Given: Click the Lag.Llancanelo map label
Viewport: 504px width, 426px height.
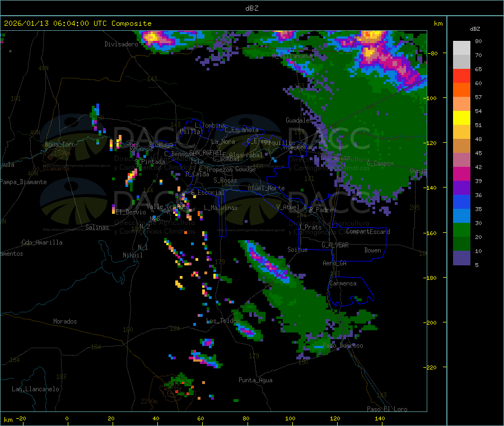Looking at the screenshot, I should [35, 389].
